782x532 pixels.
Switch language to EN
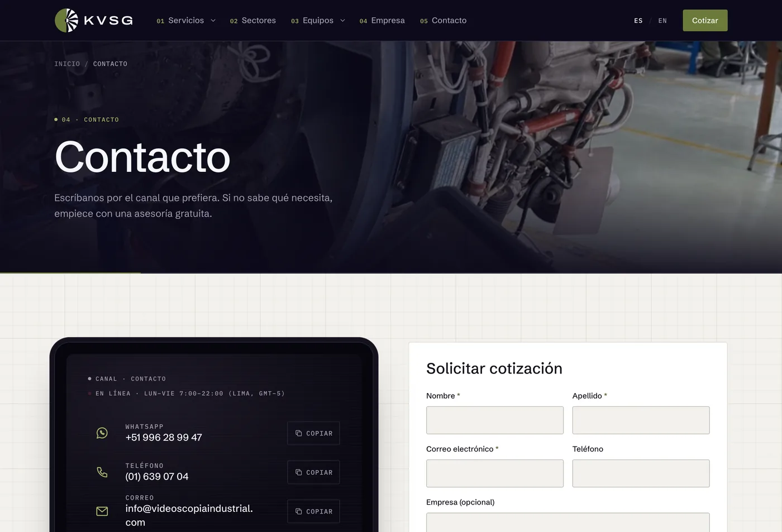pyautogui.click(x=662, y=21)
